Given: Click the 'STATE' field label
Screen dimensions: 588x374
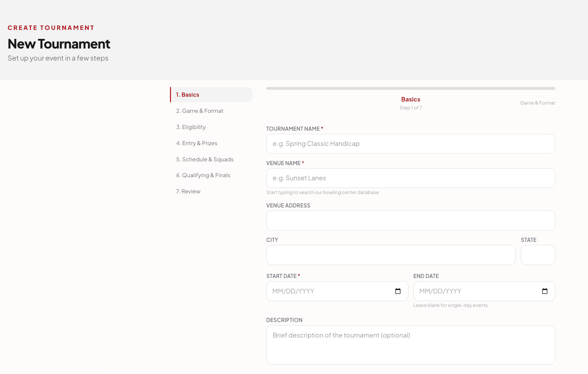Looking at the screenshot, I should [x=528, y=240].
